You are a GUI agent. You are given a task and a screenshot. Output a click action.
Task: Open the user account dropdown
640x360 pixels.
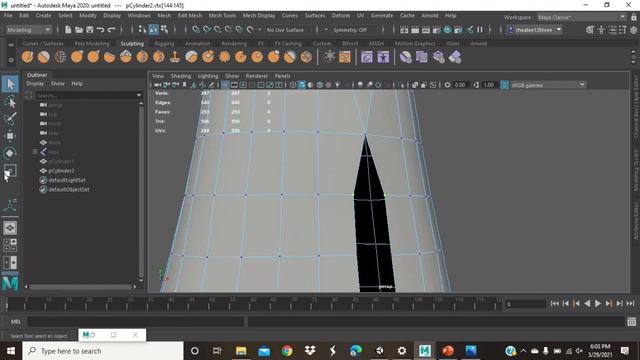535,30
